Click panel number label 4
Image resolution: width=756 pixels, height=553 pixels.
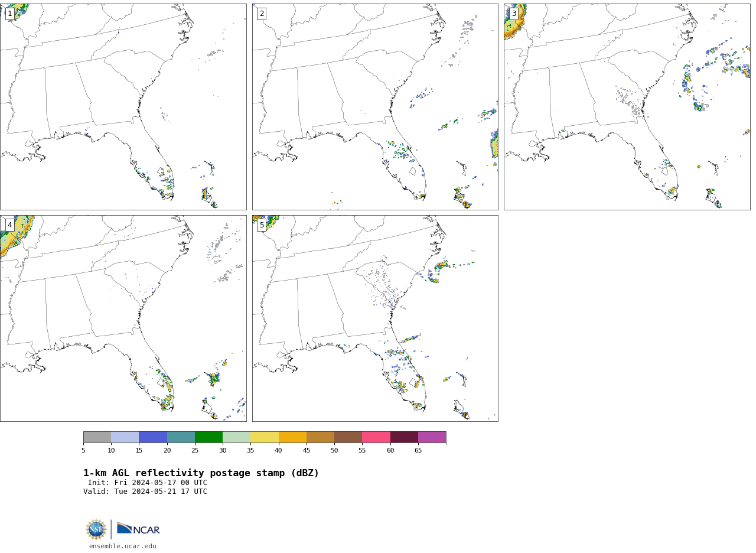[x=9, y=225]
